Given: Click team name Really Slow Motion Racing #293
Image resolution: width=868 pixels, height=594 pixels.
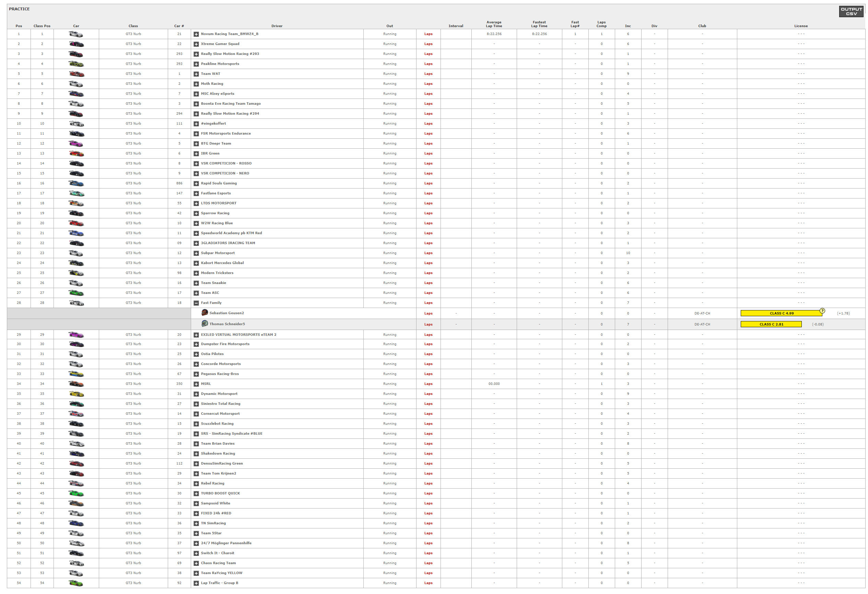Looking at the screenshot, I should tap(230, 54).
